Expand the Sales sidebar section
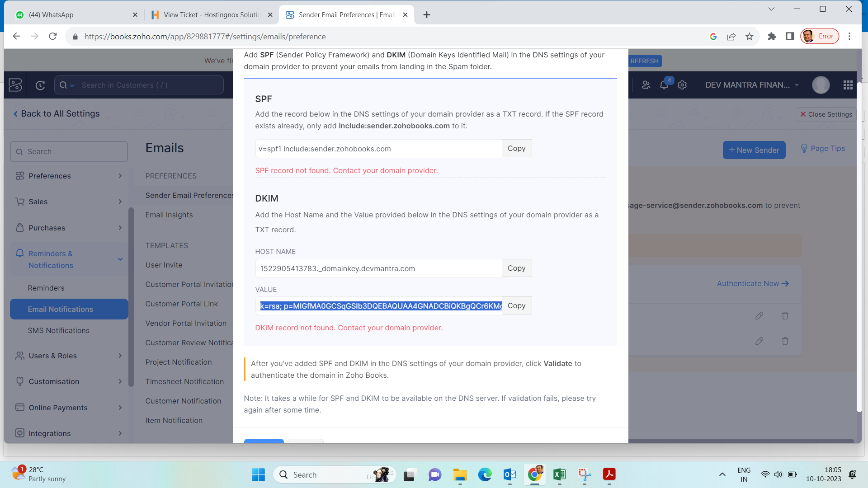 (x=69, y=202)
